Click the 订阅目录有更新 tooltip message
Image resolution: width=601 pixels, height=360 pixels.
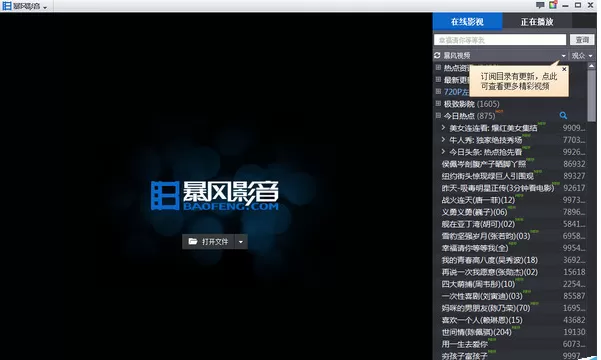coord(519,81)
